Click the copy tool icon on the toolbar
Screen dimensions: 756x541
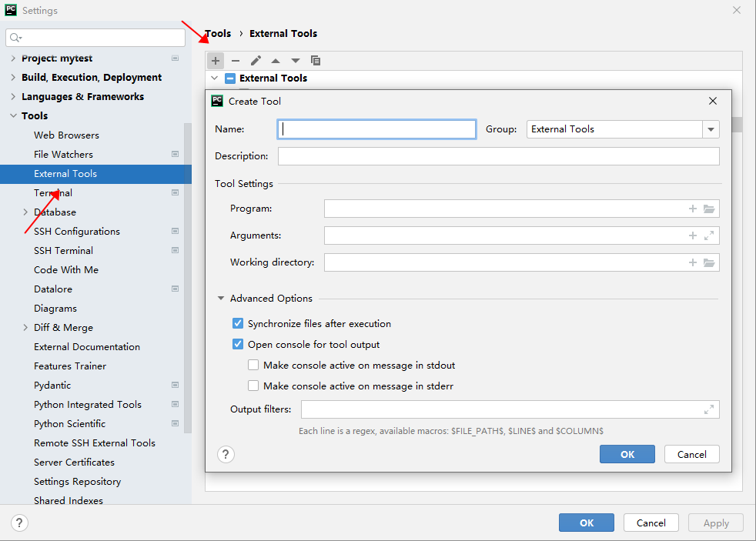(x=316, y=60)
